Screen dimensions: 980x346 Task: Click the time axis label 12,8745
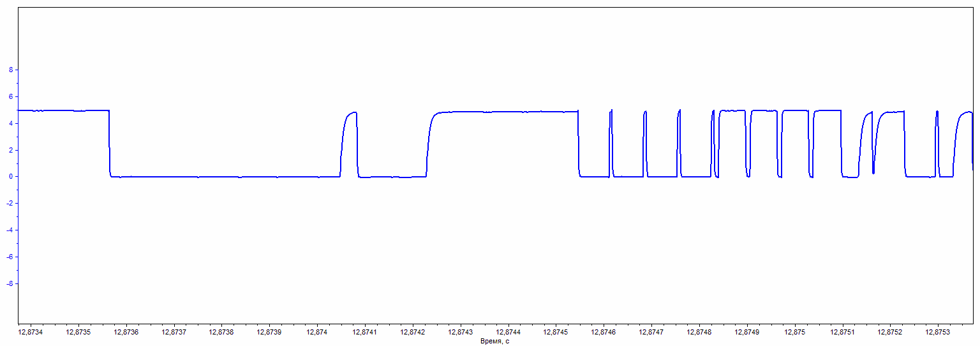(556, 333)
